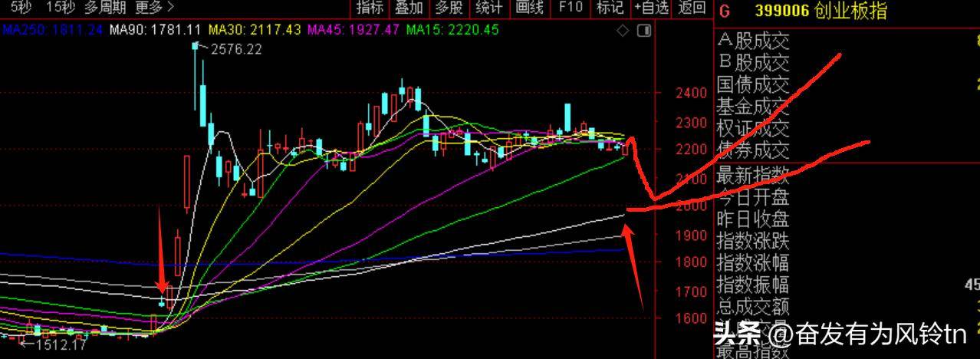Click the 2400 price axis label
The image size is (980, 359).
click(x=691, y=93)
